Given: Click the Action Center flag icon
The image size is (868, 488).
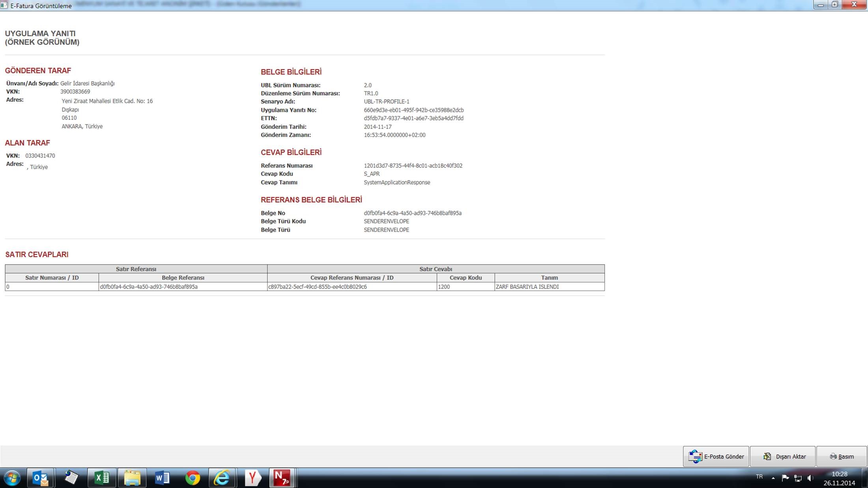Looking at the screenshot, I should click(785, 478).
